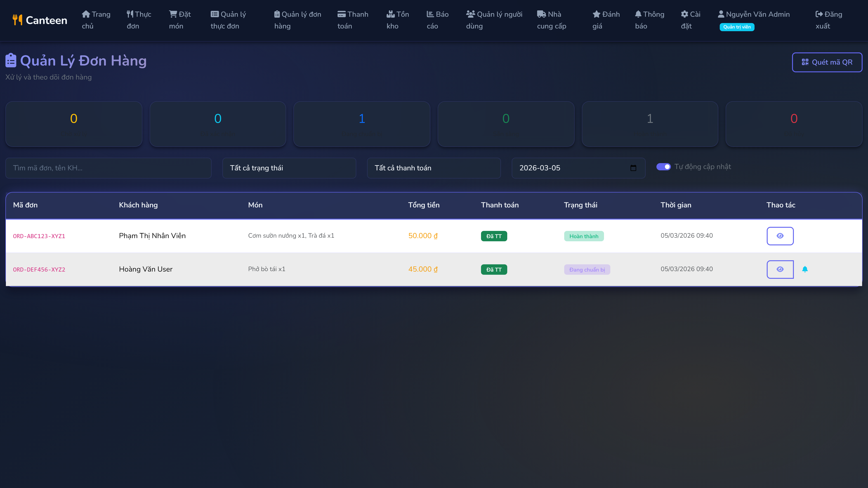
Task: Click the blue 1 stat card
Action: [x=362, y=124]
